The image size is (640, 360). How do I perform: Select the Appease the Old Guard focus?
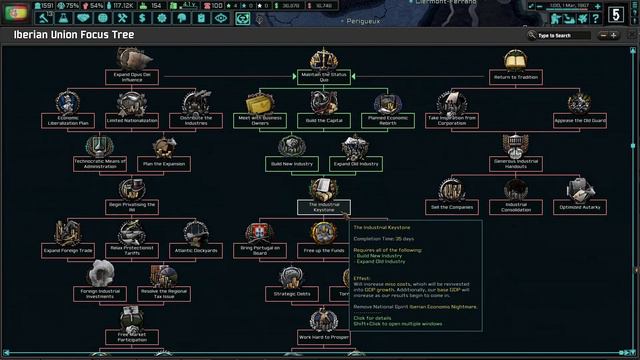pos(580,120)
